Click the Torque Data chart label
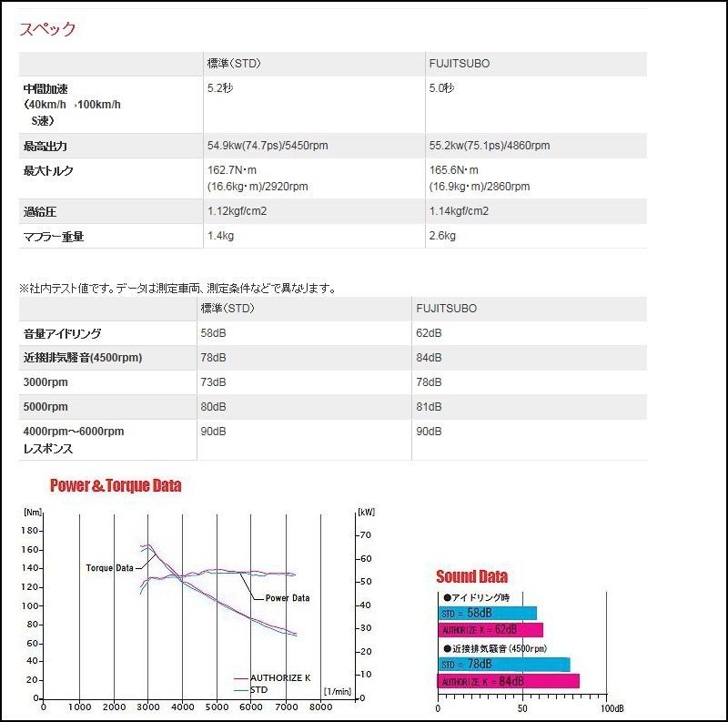The height and width of the screenshot is (722, 728). 109,568
